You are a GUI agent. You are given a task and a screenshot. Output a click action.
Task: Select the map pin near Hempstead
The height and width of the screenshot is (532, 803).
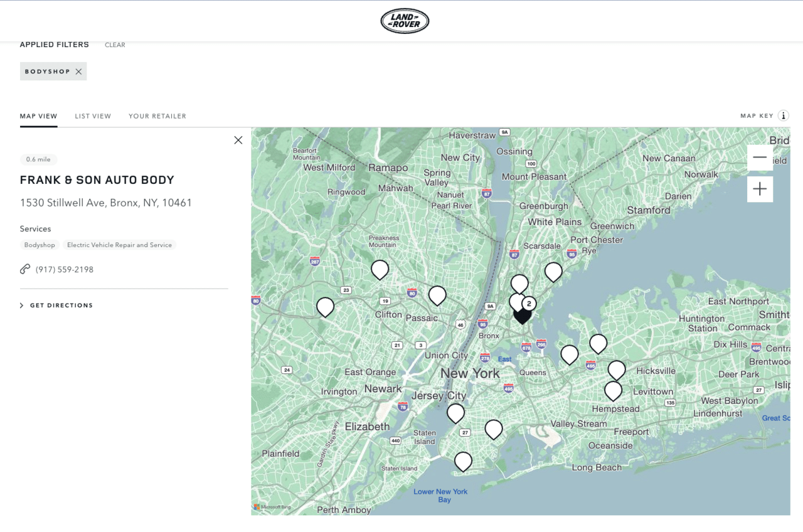(x=613, y=390)
